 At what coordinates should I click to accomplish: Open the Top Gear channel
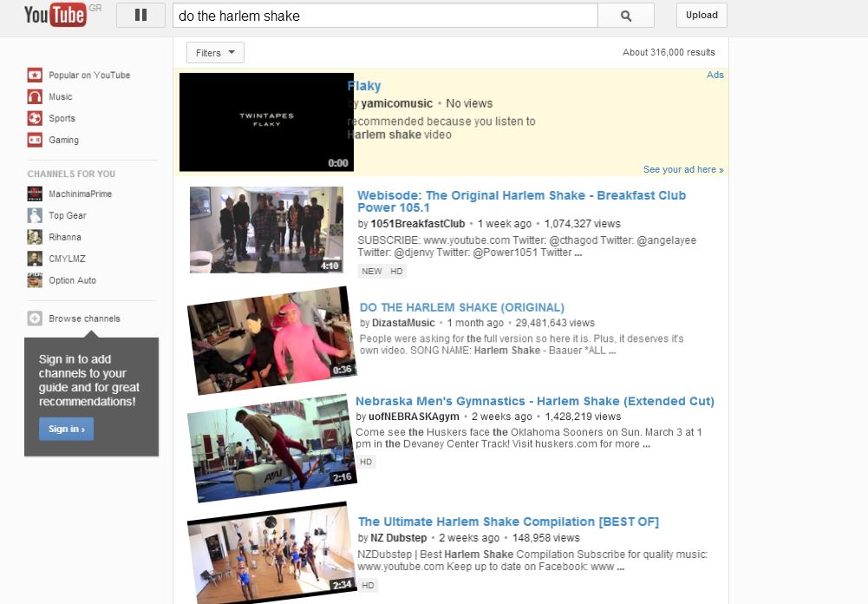pos(35,214)
